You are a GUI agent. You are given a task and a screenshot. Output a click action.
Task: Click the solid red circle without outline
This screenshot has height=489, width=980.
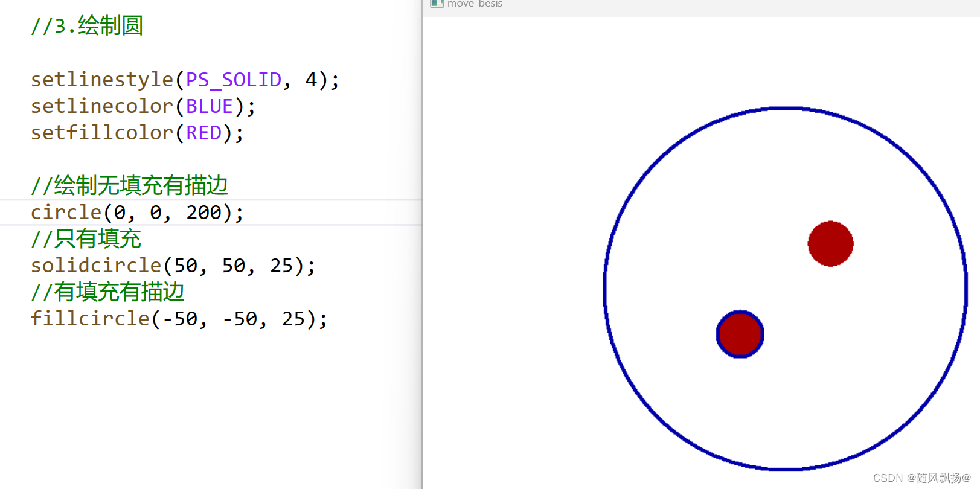[x=831, y=243]
